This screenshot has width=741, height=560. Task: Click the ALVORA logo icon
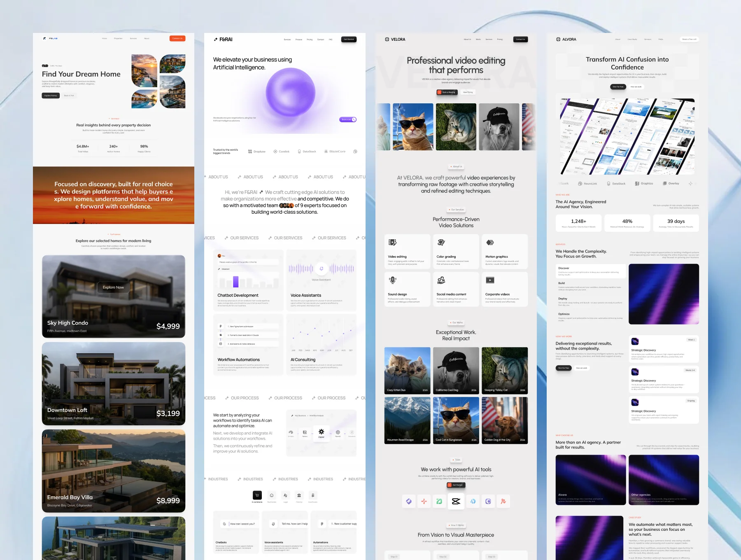coord(558,40)
